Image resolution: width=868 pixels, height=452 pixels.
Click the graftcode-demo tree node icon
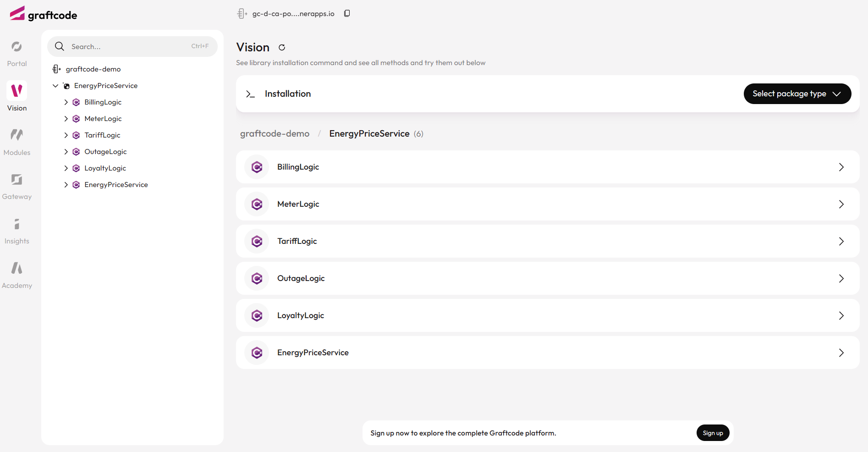57,69
